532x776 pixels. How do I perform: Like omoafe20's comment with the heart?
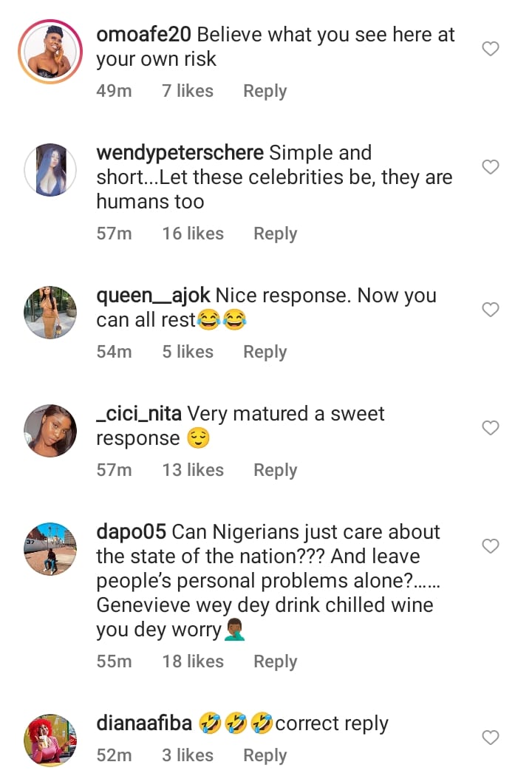tap(491, 50)
